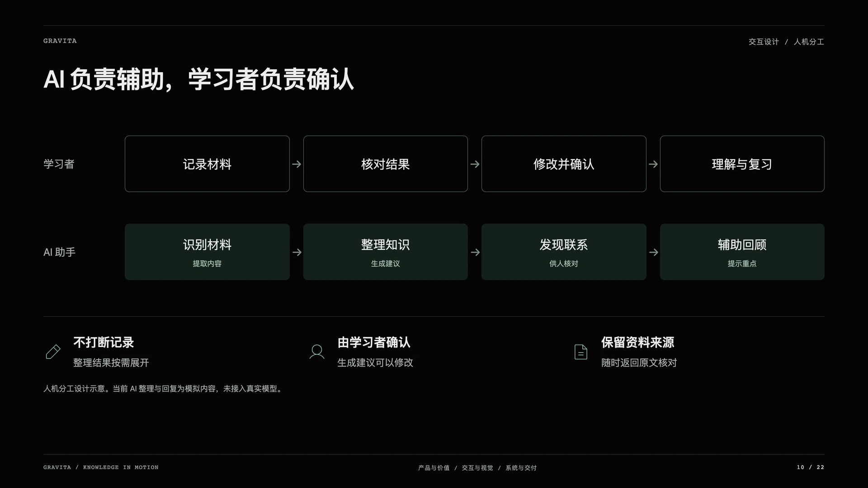Click the arrow between 识别材料 and 整理知识
The image size is (868, 488).
[x=297, y=252]
